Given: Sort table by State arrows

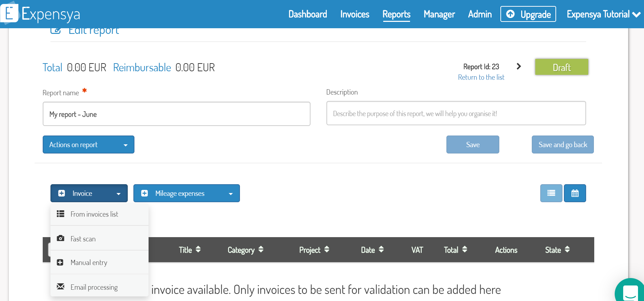Looking at the screenshot, I should (567, 249).
